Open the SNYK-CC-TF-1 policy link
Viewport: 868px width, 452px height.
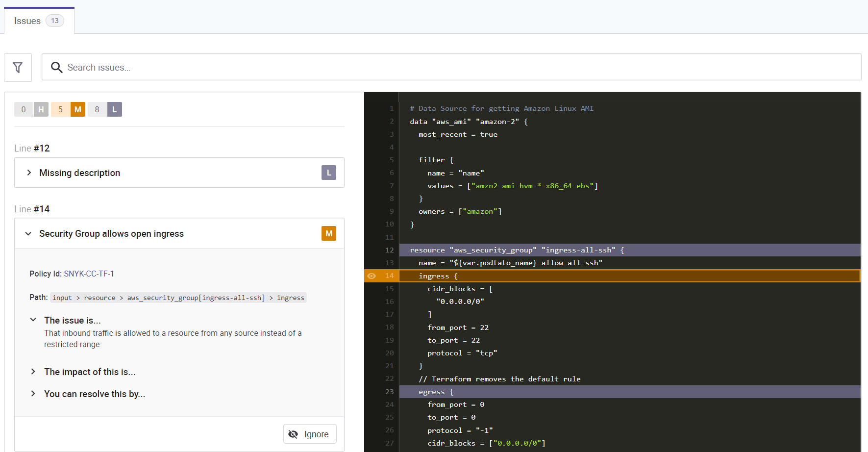[89, 274]
